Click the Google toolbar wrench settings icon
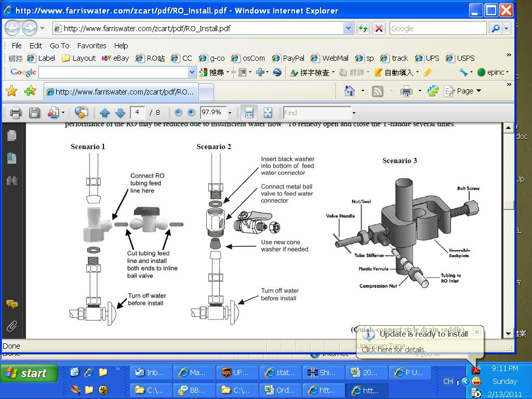The height and width of the screenshot is (399, 532). coord(463,72)
